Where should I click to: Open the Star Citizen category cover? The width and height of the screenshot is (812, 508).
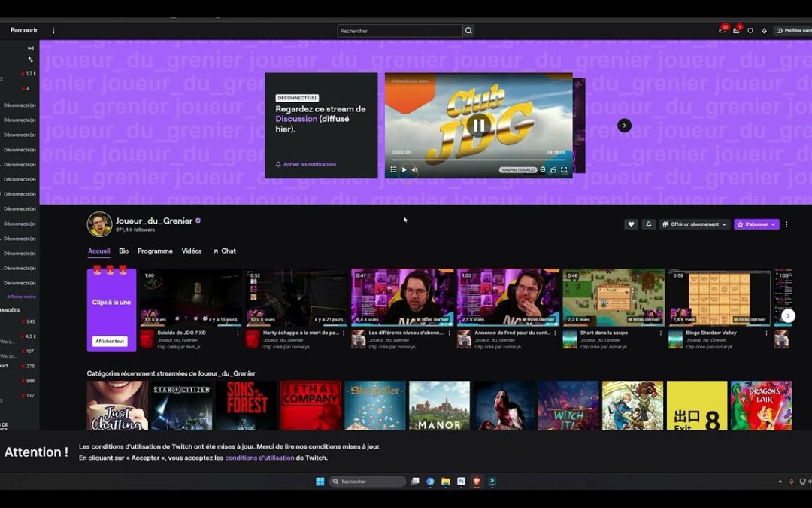click(x=182, y=406)
